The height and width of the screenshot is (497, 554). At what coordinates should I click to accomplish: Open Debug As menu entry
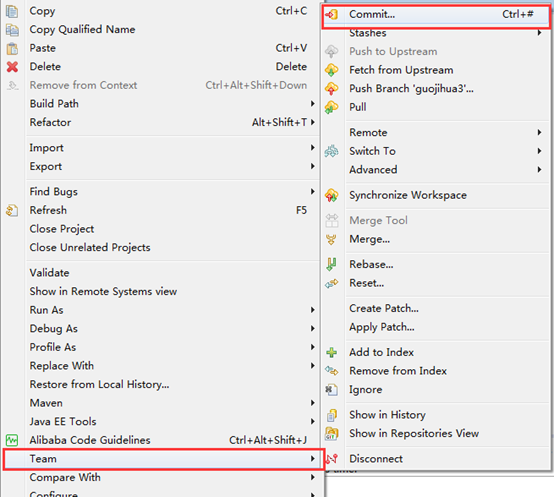point(54,329)
